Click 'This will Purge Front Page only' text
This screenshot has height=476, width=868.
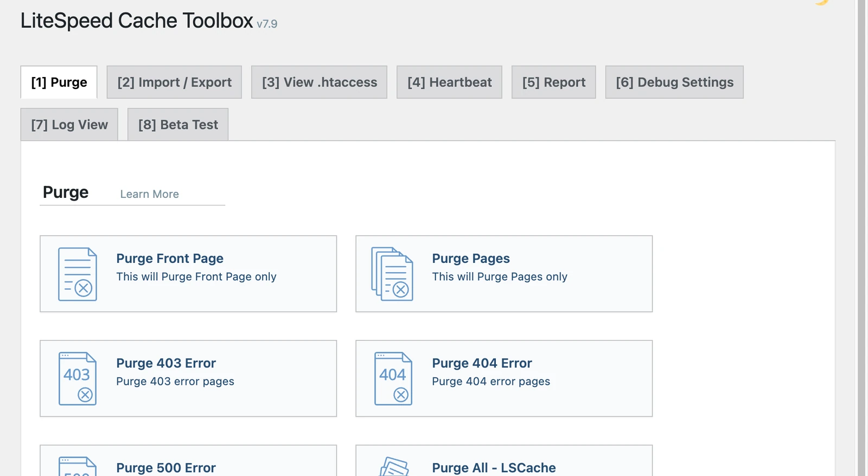[196, 277]
